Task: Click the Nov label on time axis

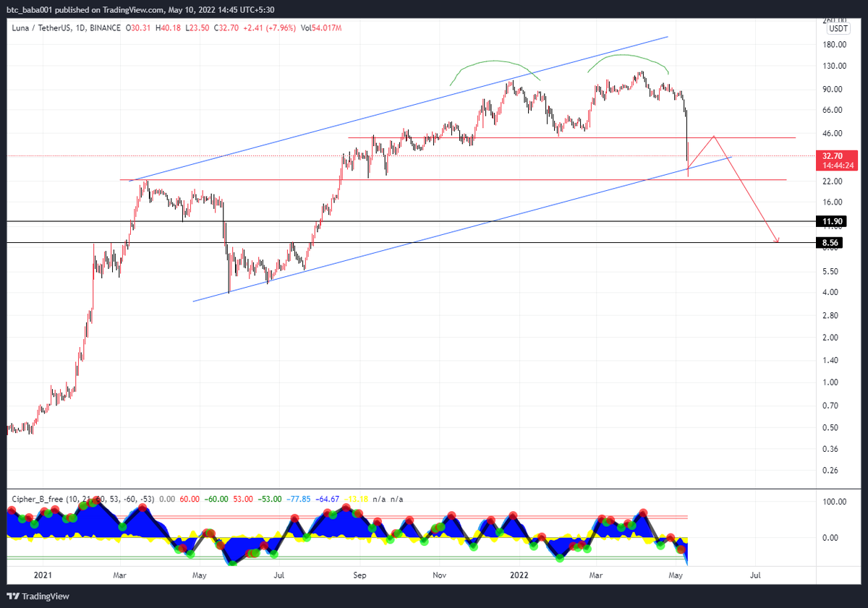Action: 438,575
